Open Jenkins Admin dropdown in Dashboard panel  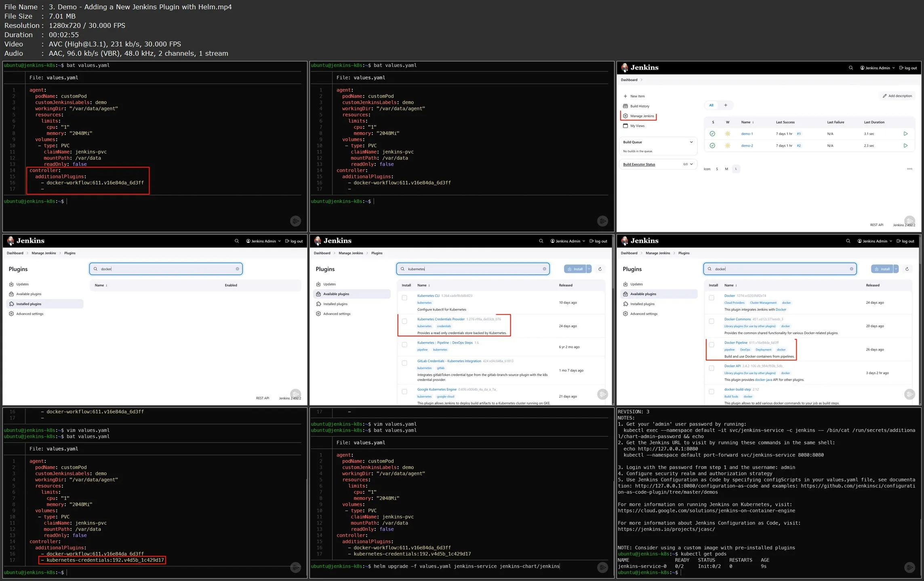coord(877,68)
